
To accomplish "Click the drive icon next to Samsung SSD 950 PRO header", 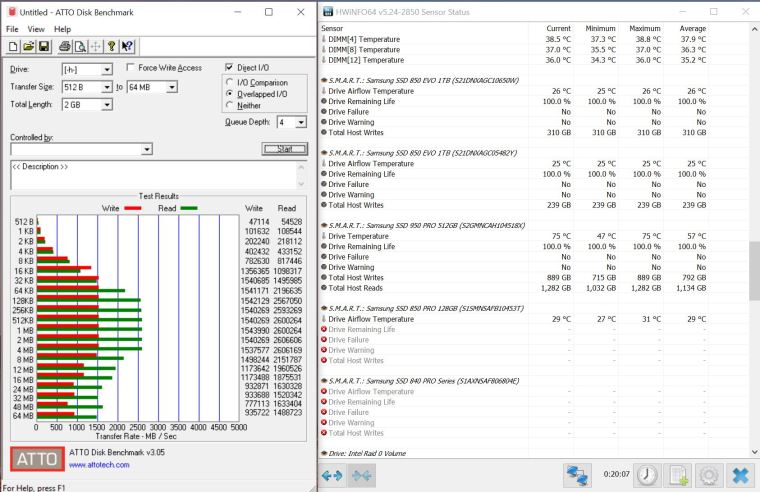I will pyautogui.click(x=324, y=225).
